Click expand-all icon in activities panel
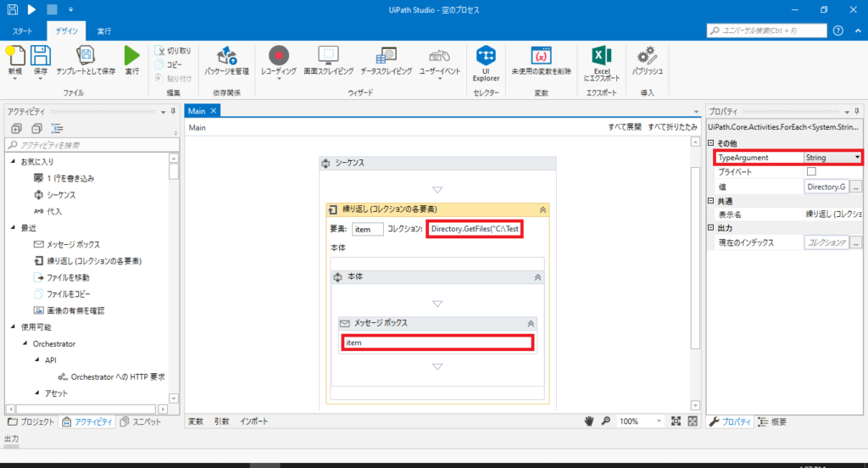Screen dimensions: 868x468 point(17,129)
